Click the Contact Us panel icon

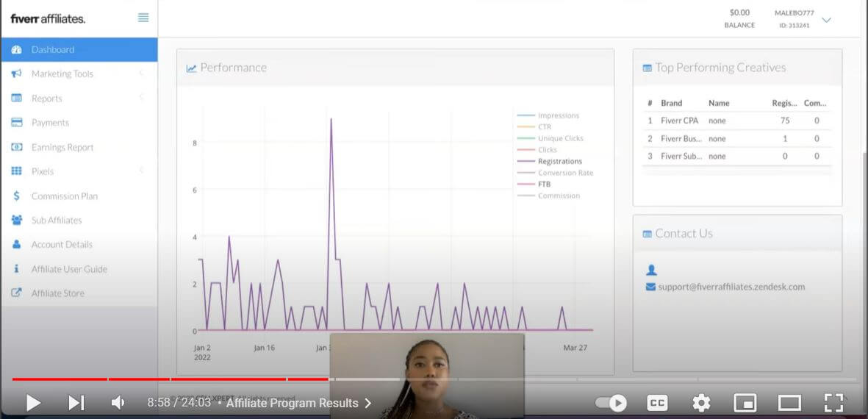(x=647, y=234)
